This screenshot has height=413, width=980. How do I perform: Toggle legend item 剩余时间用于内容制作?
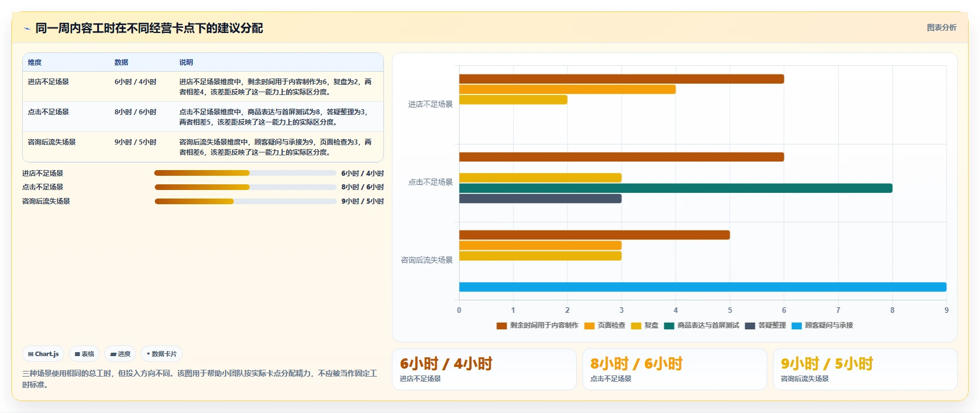point(537,325)
